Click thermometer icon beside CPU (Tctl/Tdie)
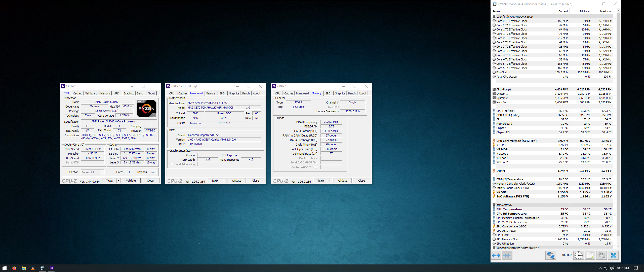Image resolution: width=644 pixels, height=272 pixels. pyautogui.click(x=494, y=111)
